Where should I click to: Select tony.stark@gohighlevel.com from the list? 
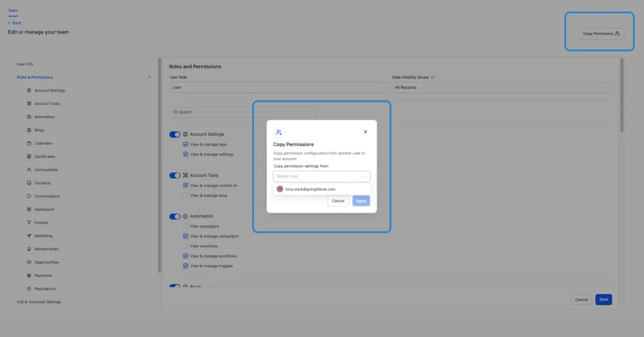321,189
